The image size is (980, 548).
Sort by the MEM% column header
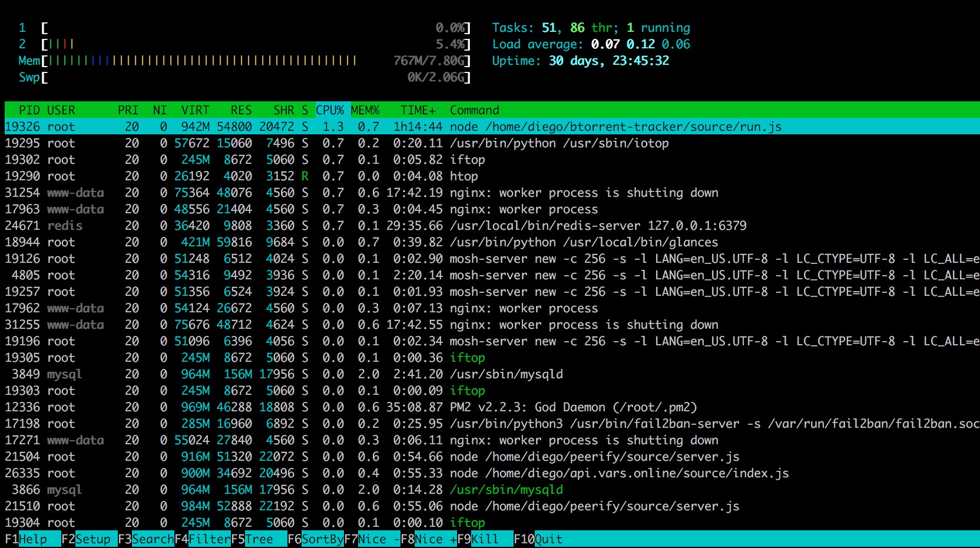click(x=365, y=110)
